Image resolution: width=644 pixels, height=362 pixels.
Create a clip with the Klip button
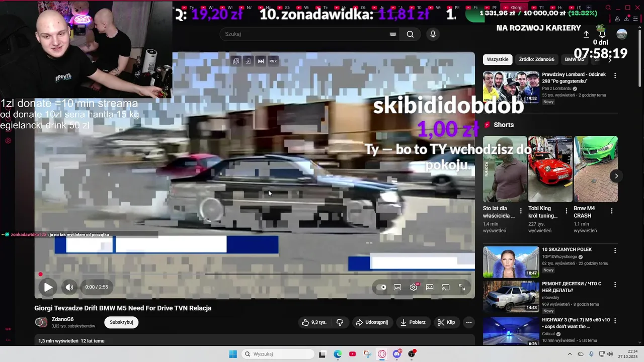pyautogui.click(x=446, y=322)
